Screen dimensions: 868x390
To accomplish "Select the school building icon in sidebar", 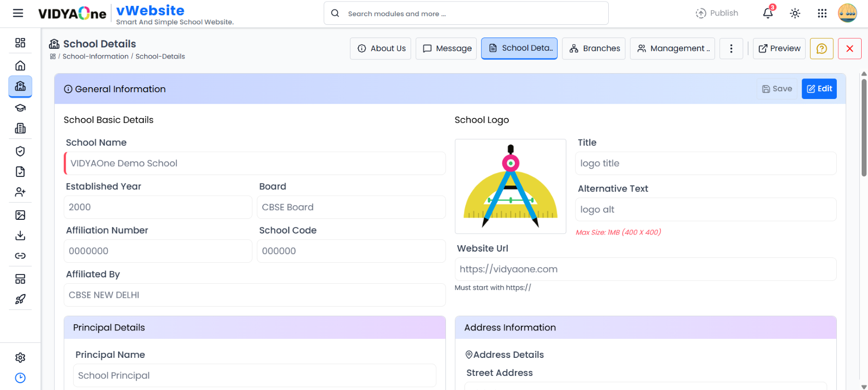I will (20, 86).
